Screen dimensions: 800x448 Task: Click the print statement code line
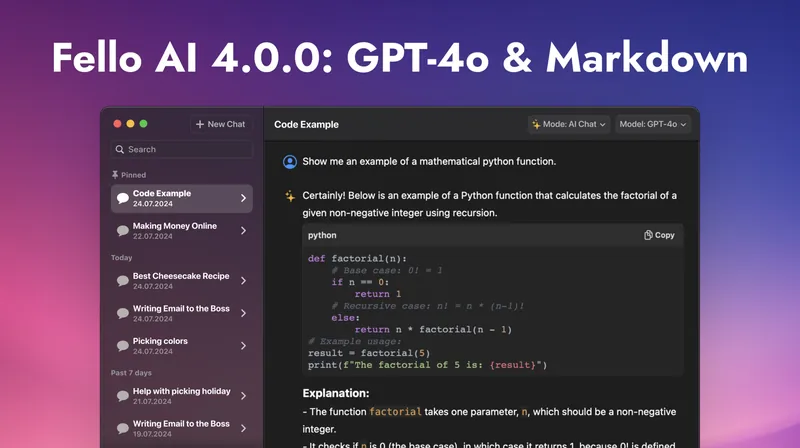pyautogui.click(x=427, y=365)
